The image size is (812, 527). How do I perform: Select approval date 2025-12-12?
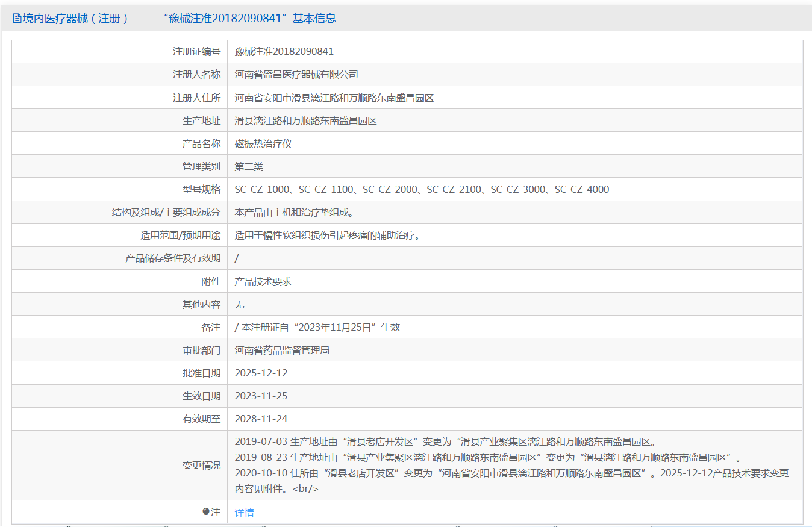point(261,373)
